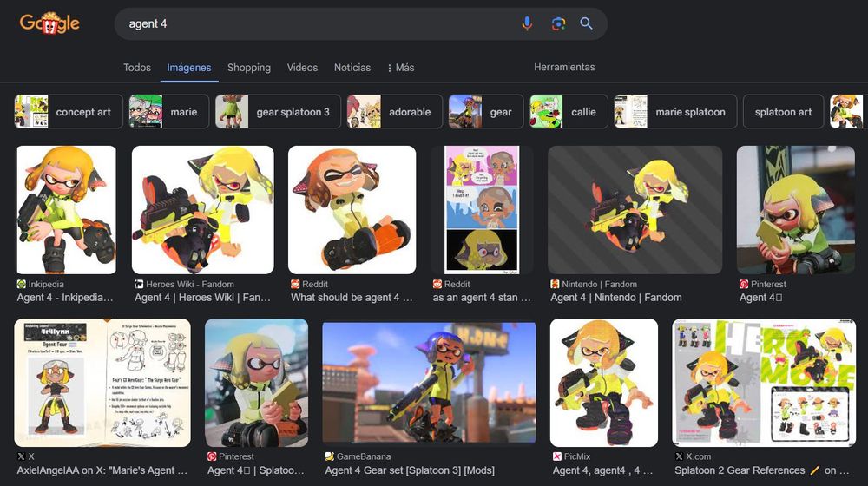
Task: Click the Heroes Wiki Fandom favicon
Action: pos(139,284)
